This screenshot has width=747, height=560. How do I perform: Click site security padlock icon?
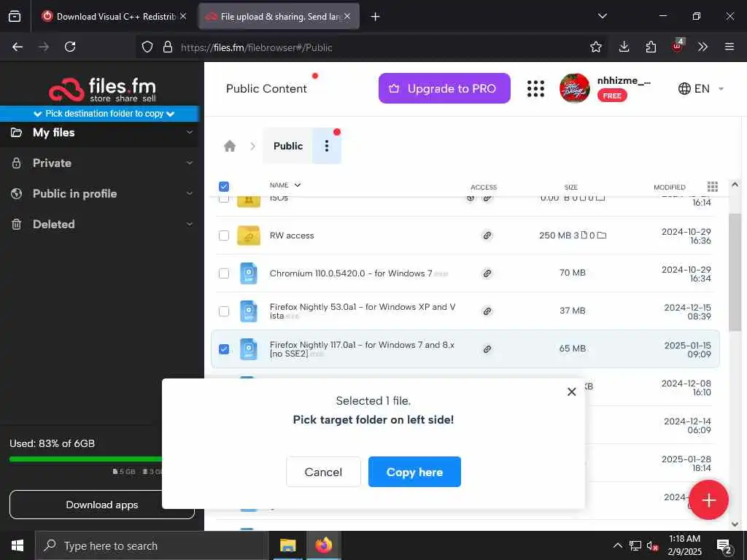point(167,47)
